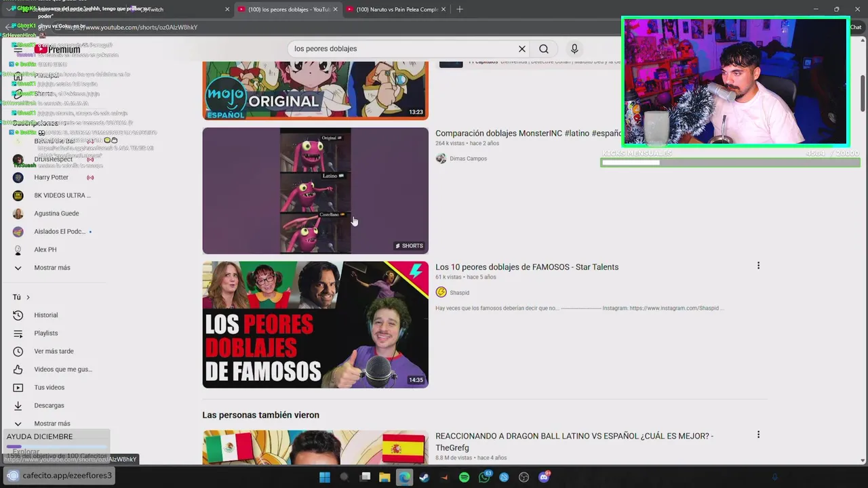The height and width of the screenshot is (488, 868).
Task: Open options for Los 10 peores doblajes video
Action: coord(758,266)
